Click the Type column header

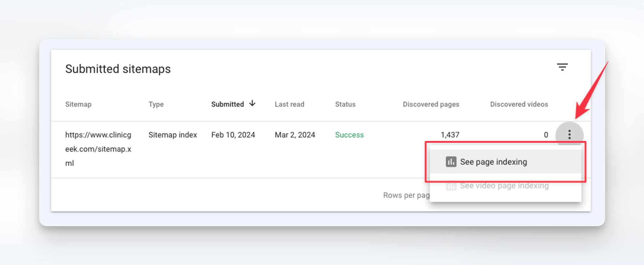(156, 104)
